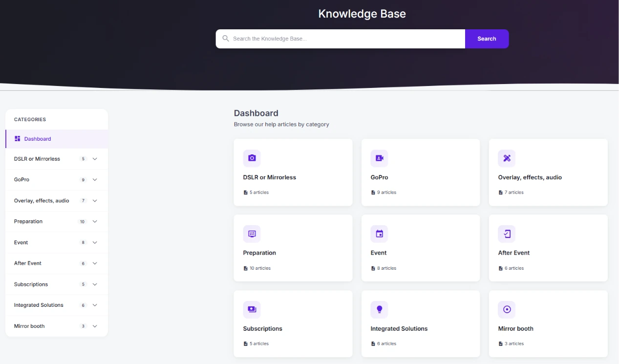Click the Mirror booth card title
The height and width of the screenshot is (364, 619).
(x=516, y=328)
